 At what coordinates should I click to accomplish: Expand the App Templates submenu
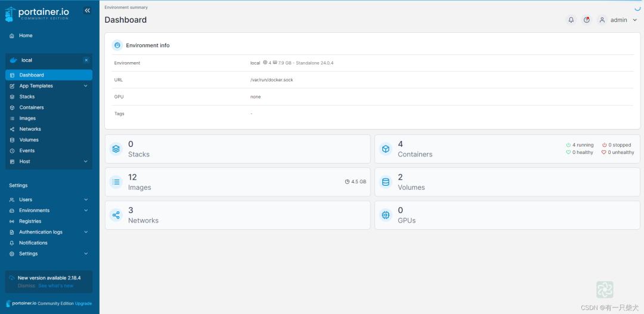coord(85,86)
